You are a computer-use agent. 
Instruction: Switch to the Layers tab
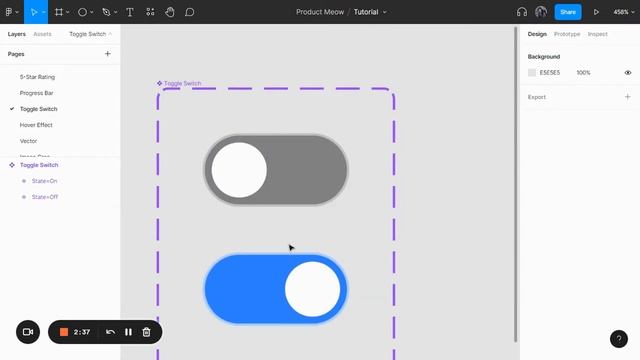click(x=17, y=34)
